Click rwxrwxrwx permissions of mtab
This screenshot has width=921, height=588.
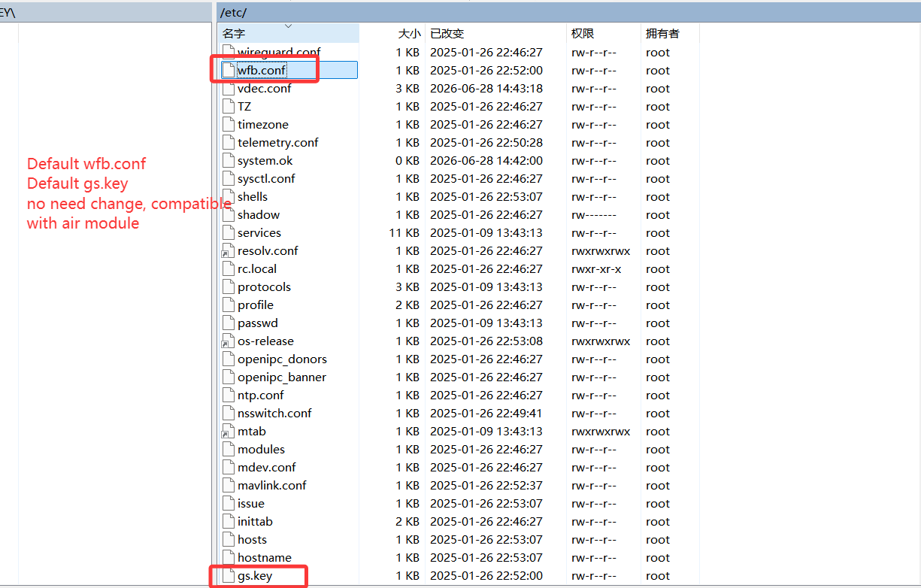point(601,431)
